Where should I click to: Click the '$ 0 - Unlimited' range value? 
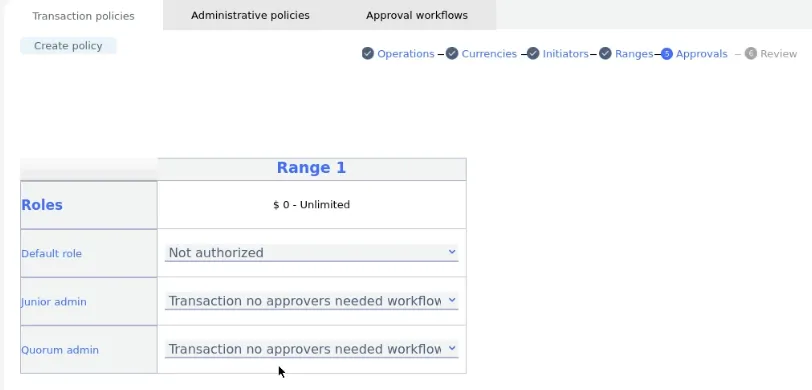point(311,205)
